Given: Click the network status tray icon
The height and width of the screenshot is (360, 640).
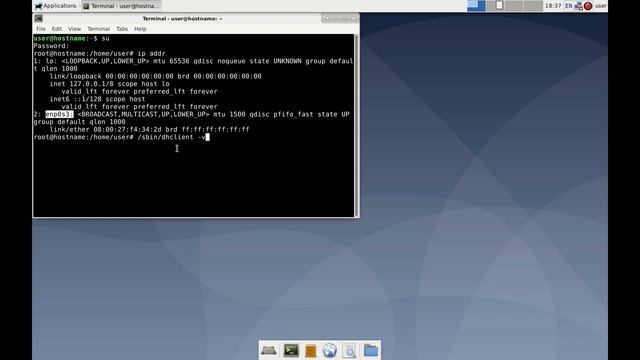Looking at the screenshot, I should pyautogui.click(x=578, y=6).
